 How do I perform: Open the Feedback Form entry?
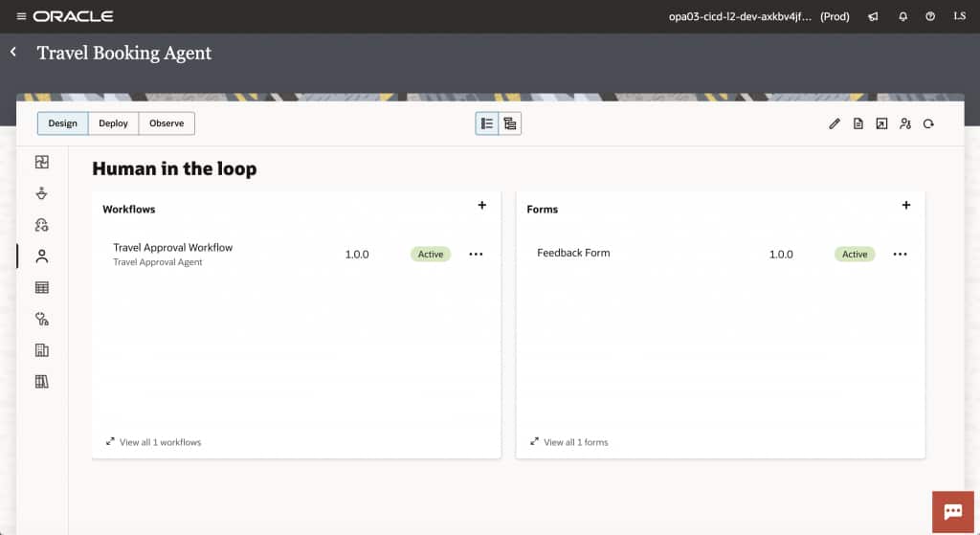tap(573, 253)
